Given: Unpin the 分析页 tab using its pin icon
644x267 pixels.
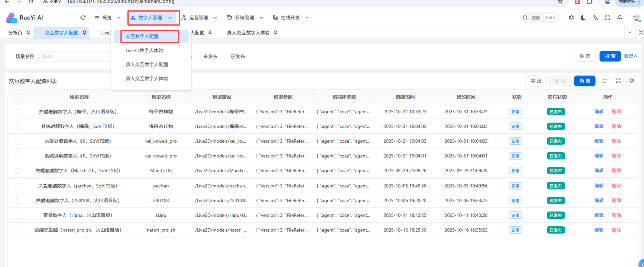Looking at the screenshot, I should [x=28, y=33].
